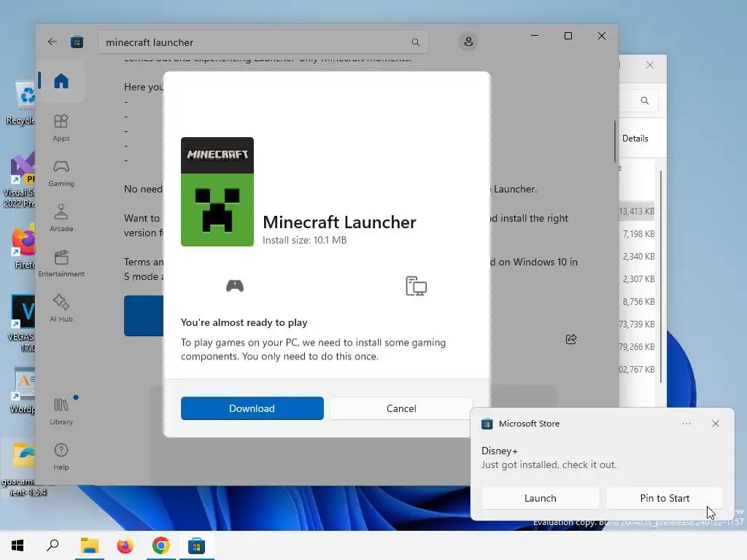Minimize the Microsoft Store window

pyautogui.click(x=535, y=36)
